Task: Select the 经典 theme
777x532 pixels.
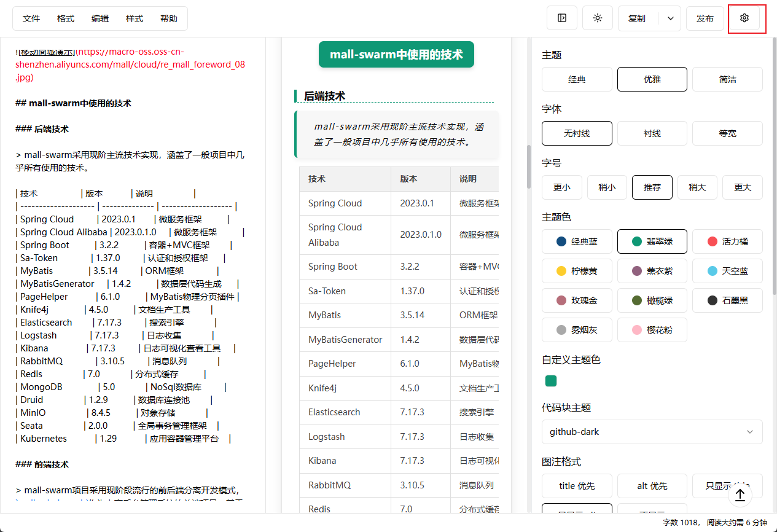Action: [577, 79]
